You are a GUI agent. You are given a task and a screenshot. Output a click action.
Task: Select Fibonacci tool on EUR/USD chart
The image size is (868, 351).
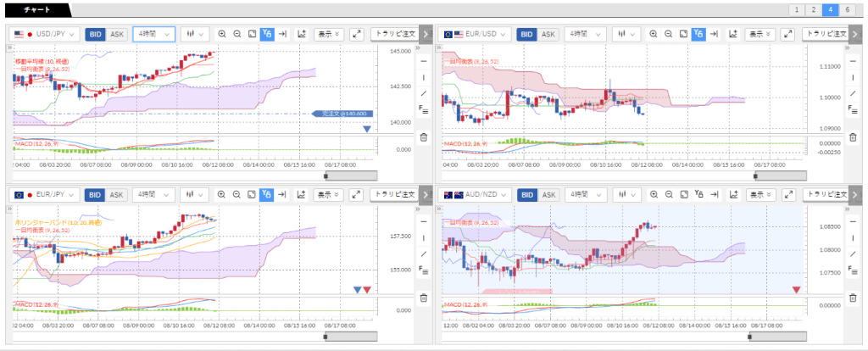point(854,109)
